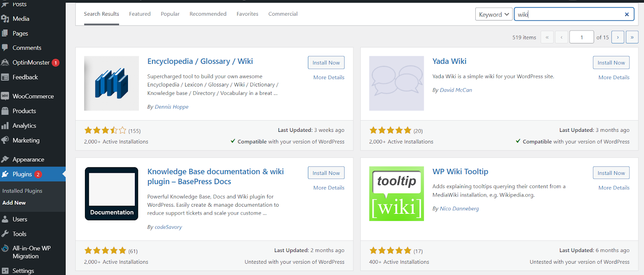This screenshot has height=275, width=644.
Task: Click the Yada Wiki speech bubbles thumbnail
Action: [396, 83]
